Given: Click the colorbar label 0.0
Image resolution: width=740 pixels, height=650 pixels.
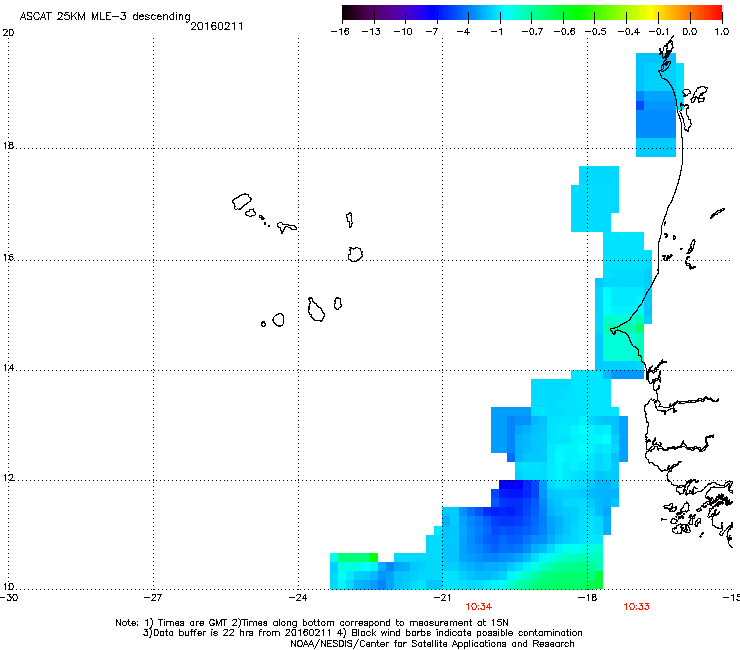Looking at the screenshot, I should coord(690,32).
